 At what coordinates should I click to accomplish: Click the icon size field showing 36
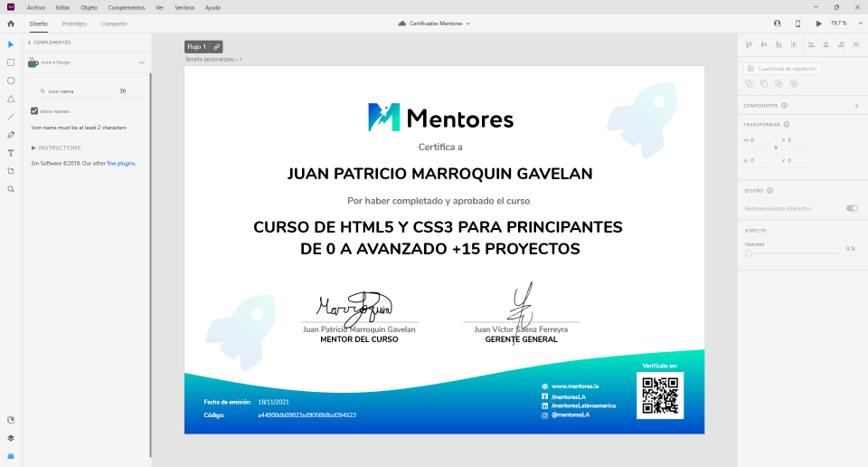(129, 91)
